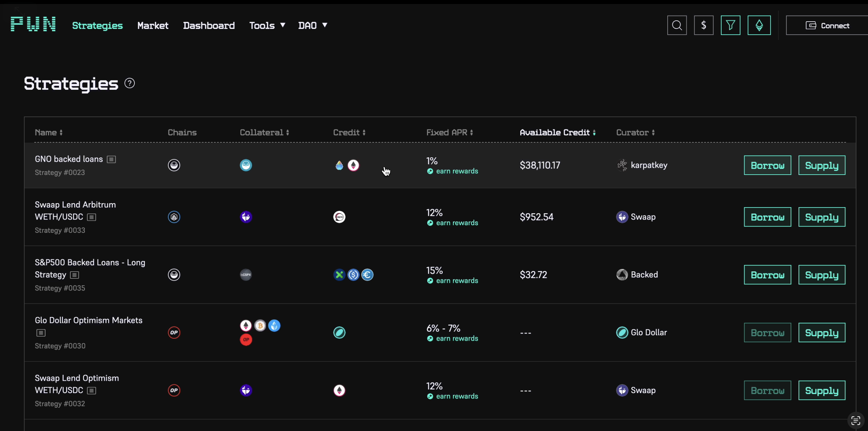This screenshot has width=868, height=431.
Task: Expand the Tools dropdown menu
Action: [x=267, y=25]
